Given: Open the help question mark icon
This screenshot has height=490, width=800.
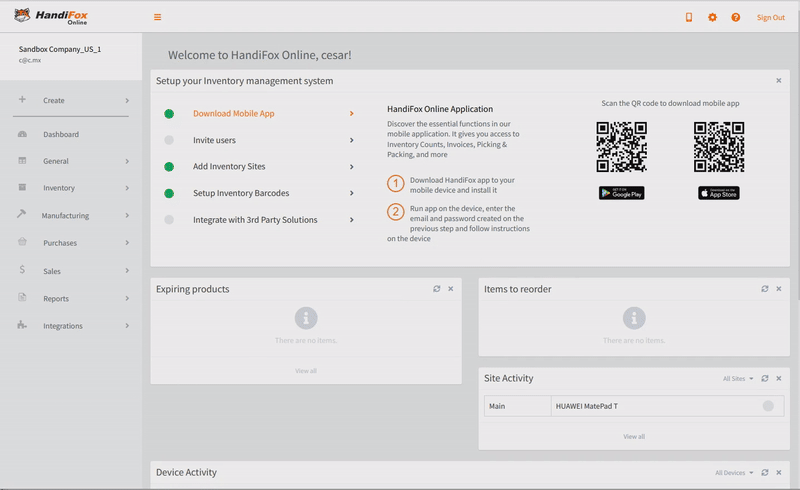Looking at the screenshot, I should (736, 17).
